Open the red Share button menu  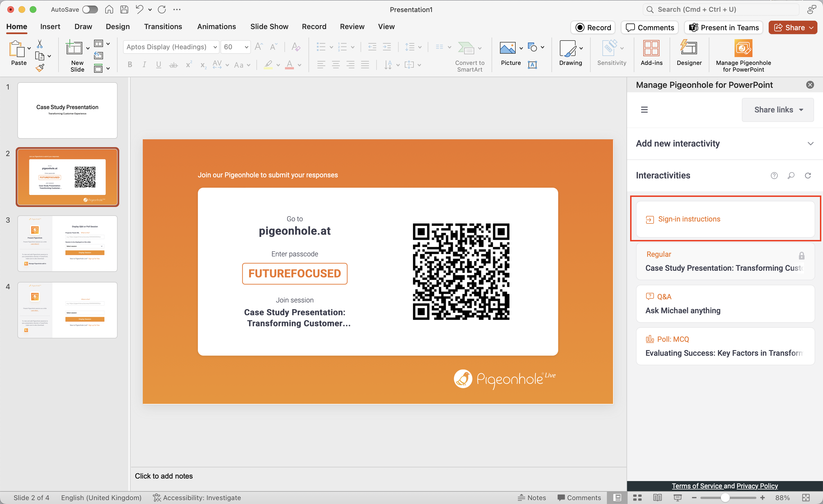point(792,27)
